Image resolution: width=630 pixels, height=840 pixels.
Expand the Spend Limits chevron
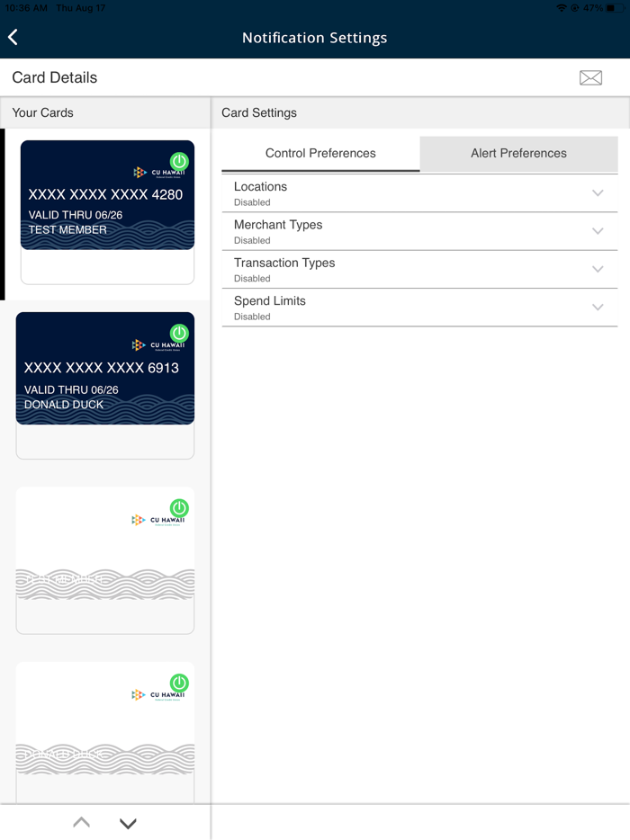point(598,307)
